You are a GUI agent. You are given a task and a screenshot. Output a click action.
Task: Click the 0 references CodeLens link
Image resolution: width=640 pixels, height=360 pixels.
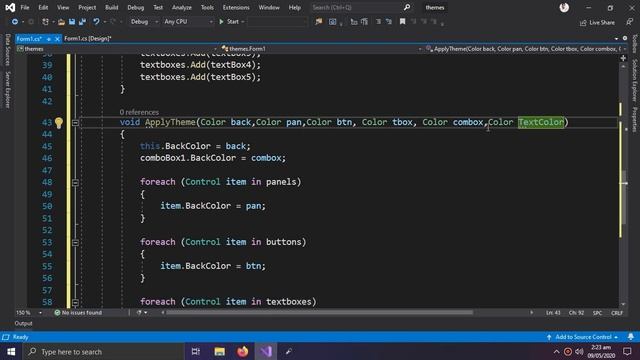[x=139, y=112]
